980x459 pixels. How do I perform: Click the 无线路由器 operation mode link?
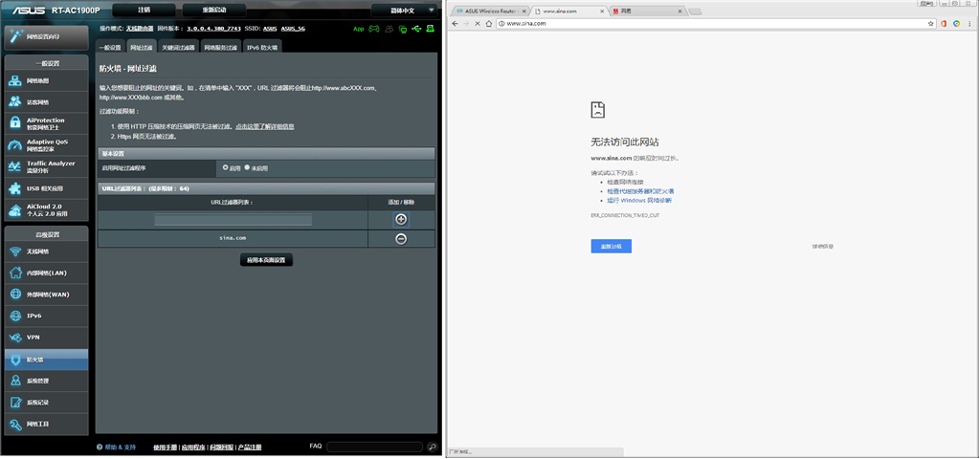pos(140,29)
